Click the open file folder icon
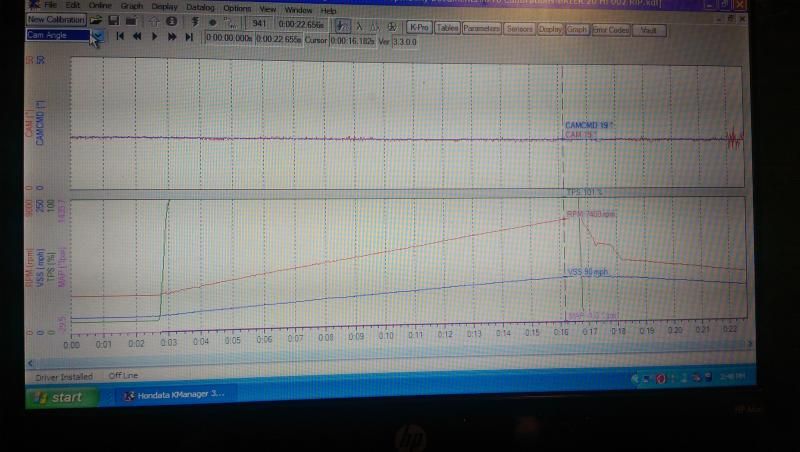 tap(96, 20)
